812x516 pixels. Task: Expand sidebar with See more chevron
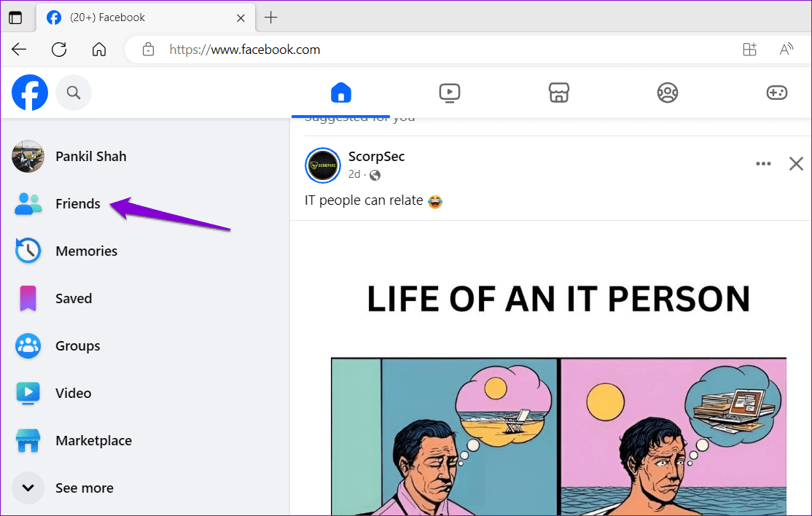(28, 488)
